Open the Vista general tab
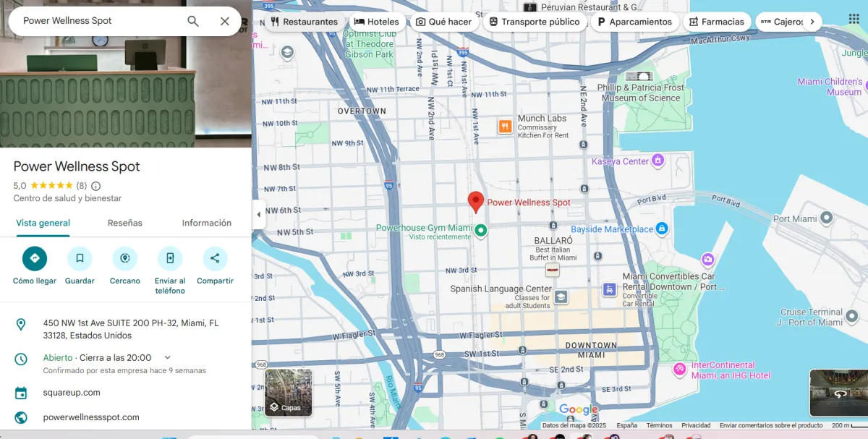This screenshot has width=868, height=439. pos(43,223)
